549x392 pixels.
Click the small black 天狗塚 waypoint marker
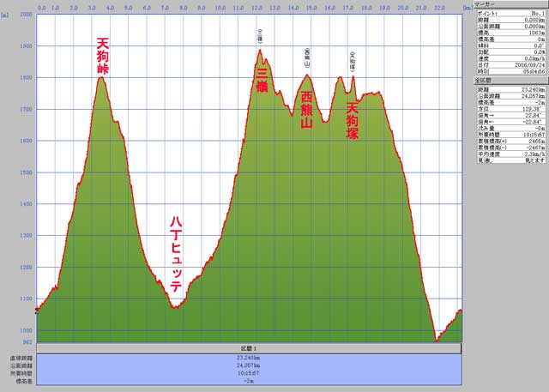pos(352,60)
